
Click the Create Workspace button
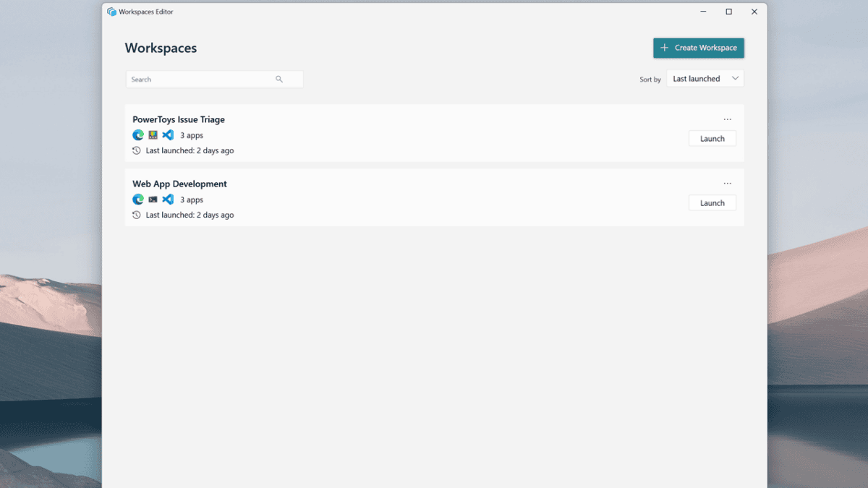(699, 48)
